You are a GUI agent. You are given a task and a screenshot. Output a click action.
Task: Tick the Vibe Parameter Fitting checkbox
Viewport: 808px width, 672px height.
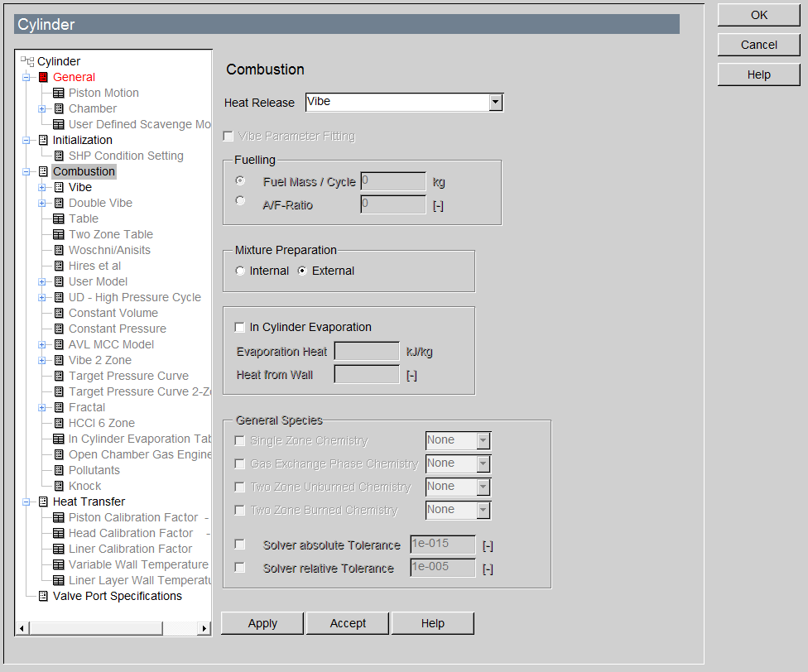tap(228, 136)
